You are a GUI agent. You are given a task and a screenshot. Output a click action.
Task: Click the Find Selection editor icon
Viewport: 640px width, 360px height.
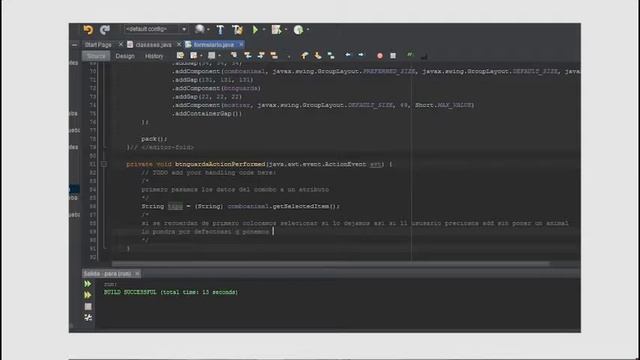tap(234, 55)
